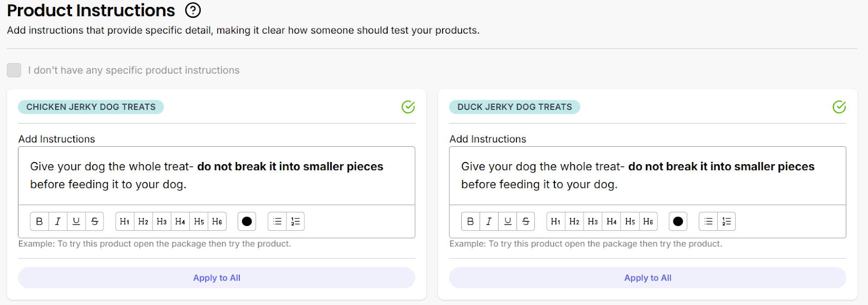Open text color picker in Chicken Jerky editor
The width and height of the screenshot is (868, 305).
[x=247, y=222]
